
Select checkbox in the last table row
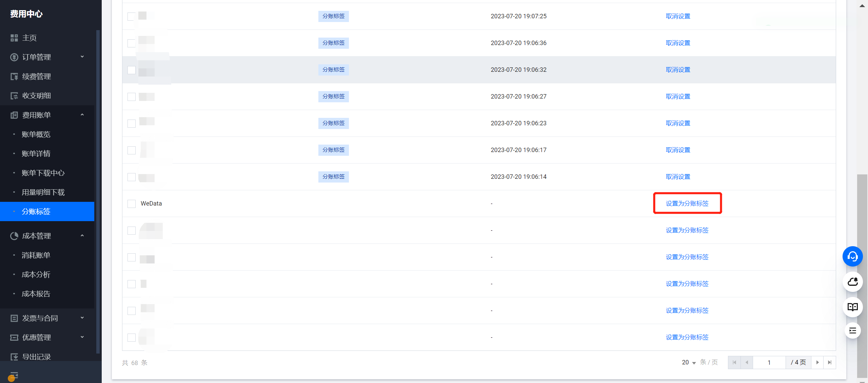tap(132, 337)
